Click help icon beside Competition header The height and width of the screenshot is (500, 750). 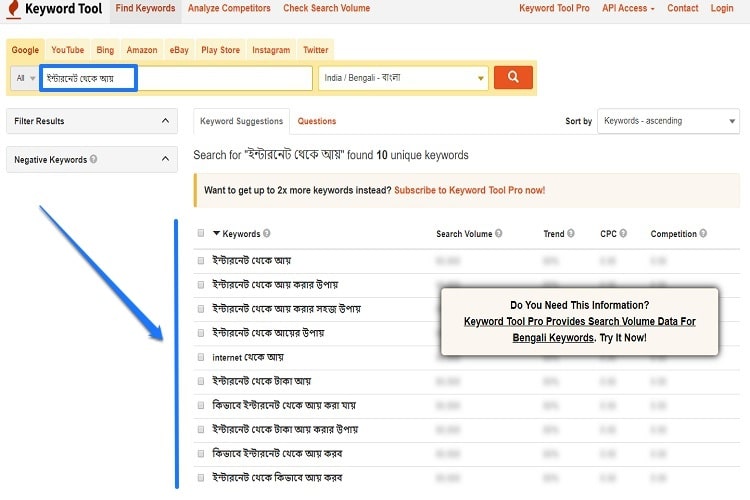pyautogui.click(x=703, y=233)
